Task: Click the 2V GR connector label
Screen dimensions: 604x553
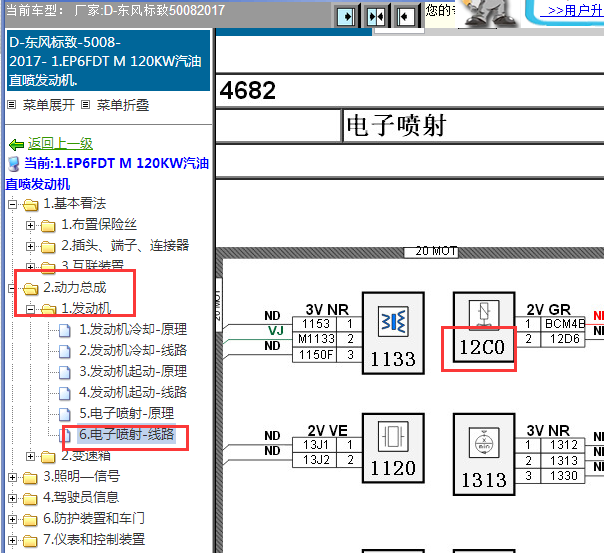Action: (548, 310)
